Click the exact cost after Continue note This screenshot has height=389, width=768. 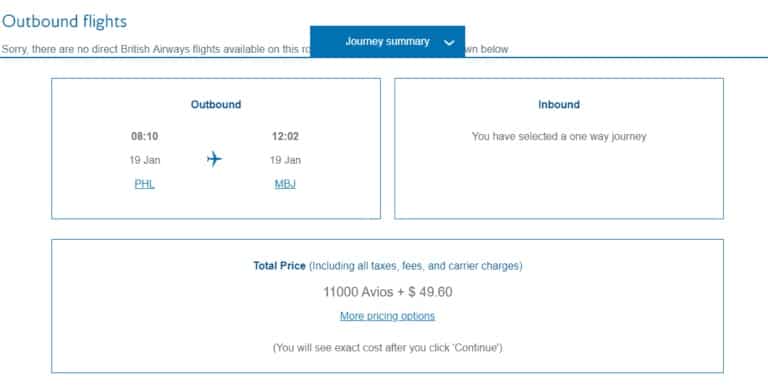tap(387, 348)
